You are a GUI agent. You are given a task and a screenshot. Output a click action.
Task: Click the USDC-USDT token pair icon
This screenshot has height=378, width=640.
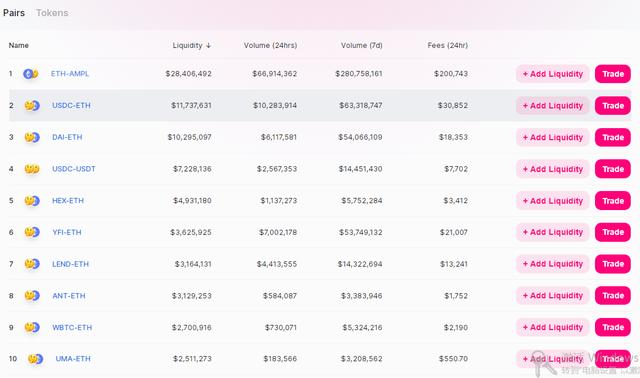pyautogui.click(x=32, y=169)
